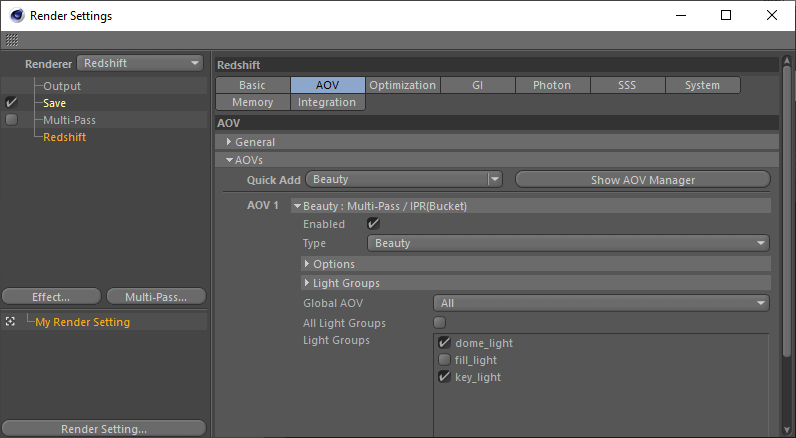Open the Photon tab
The width and height of the screenshot is (796, 438).
552,85
